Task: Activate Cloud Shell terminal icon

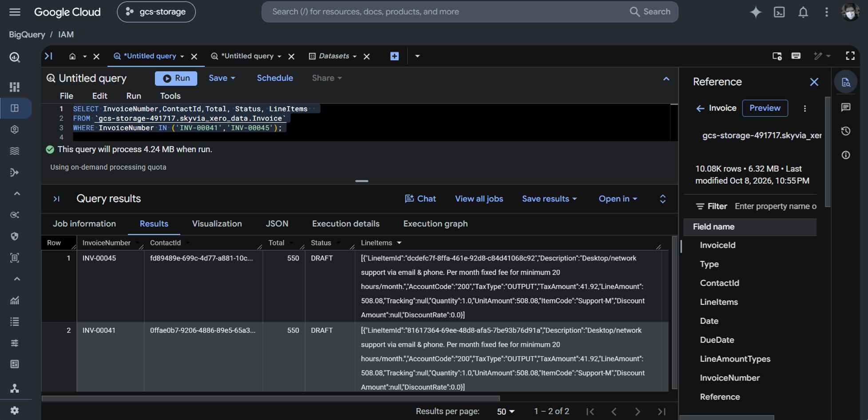Action: pos(779,12)
